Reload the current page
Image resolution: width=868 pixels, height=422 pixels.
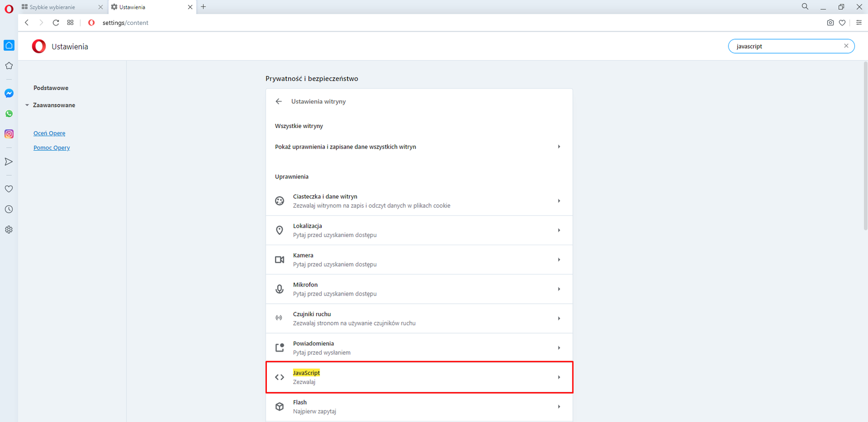click(56, 23)
